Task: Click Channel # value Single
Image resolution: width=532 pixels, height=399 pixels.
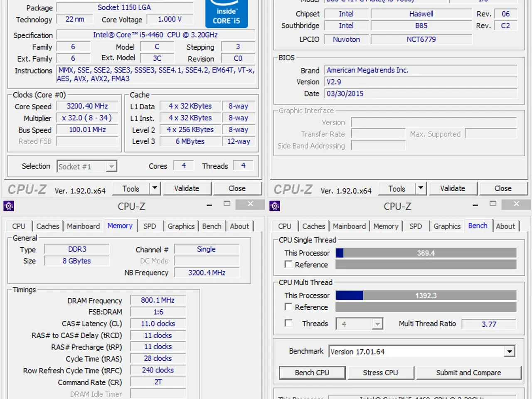Action: 207,249
